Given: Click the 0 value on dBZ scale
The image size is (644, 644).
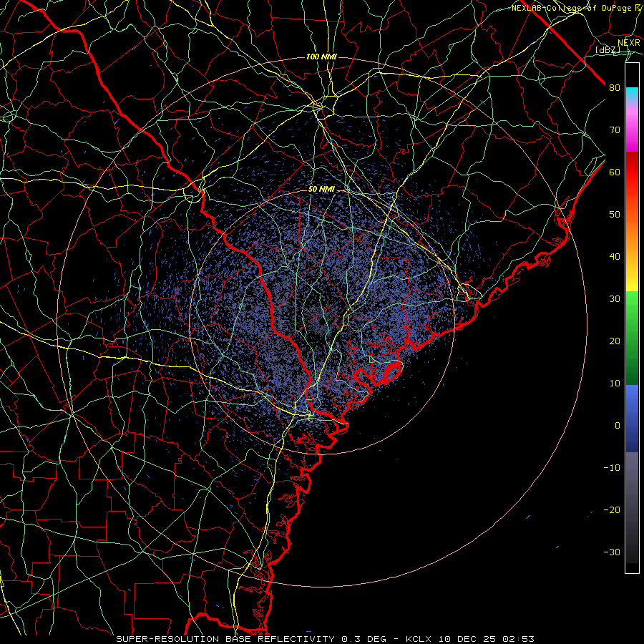Looking at the screenshot, I should (618, 426).
